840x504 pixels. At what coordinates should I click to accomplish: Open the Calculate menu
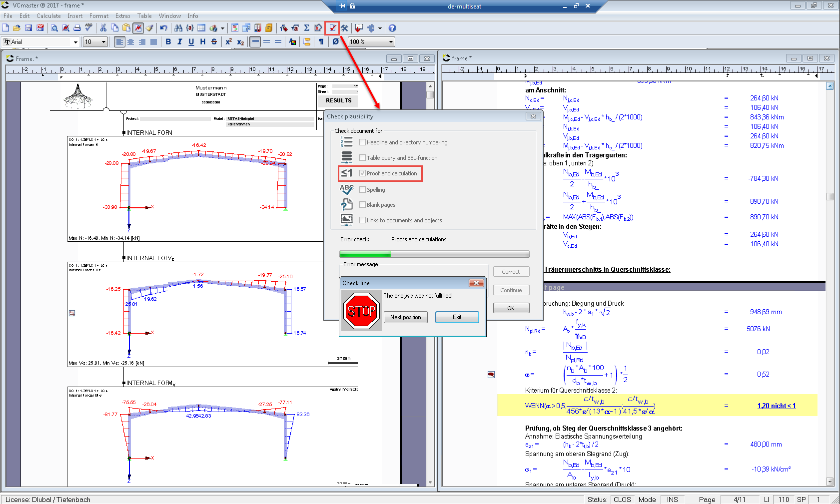(48, 16)
